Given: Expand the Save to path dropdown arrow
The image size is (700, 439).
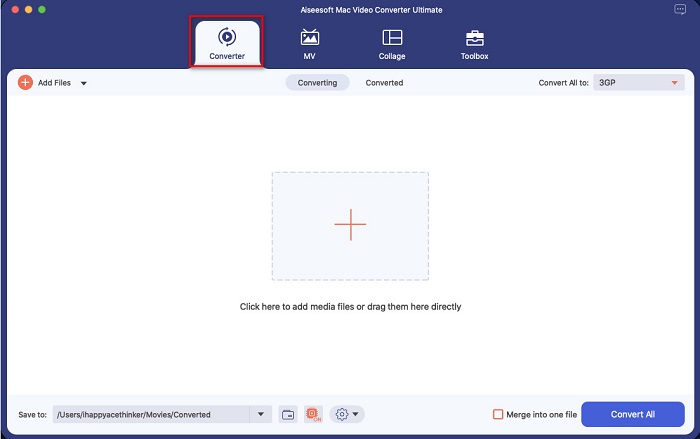Looking at the screenshot, I should 261,414.
